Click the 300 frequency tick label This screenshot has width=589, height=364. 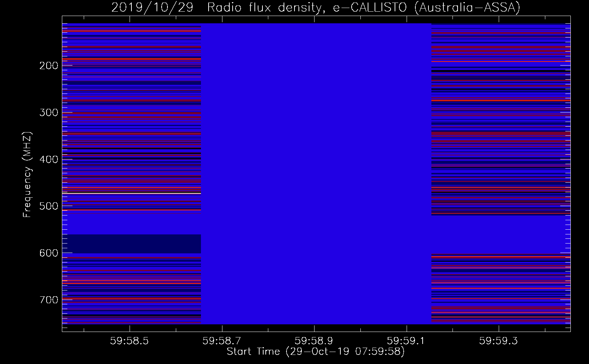tap(49, 112)
